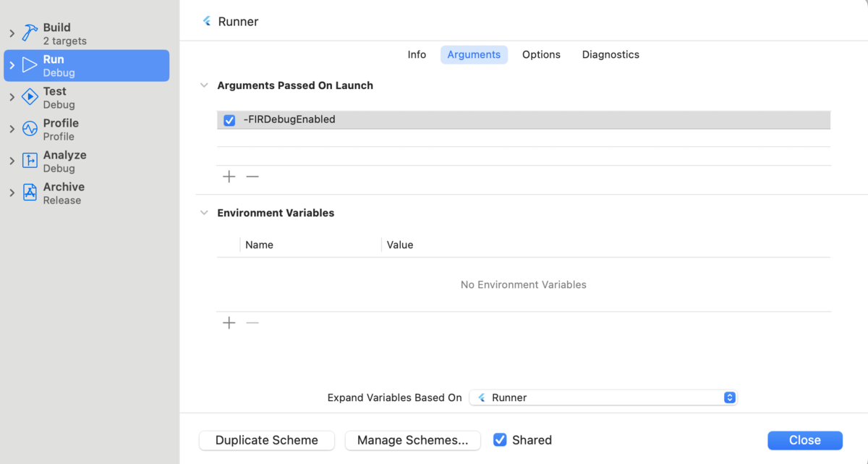Open the Options tab

click(x=541, y=54)
